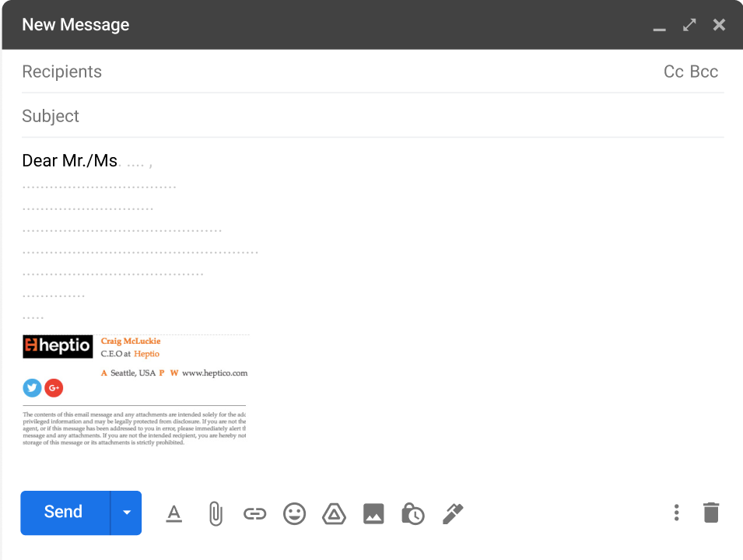
Task: Attach a file with paperclip icon
Action: tap(216, 513)
